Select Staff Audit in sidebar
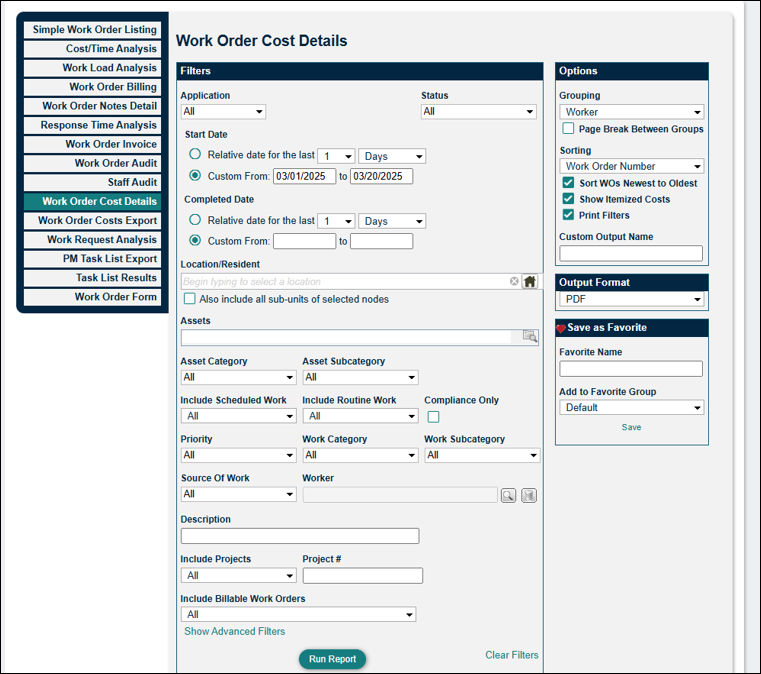 pos(92,182)
